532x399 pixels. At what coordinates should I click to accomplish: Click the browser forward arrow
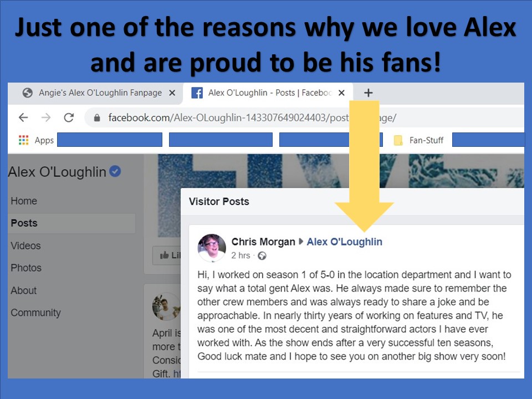click(46, 117)
